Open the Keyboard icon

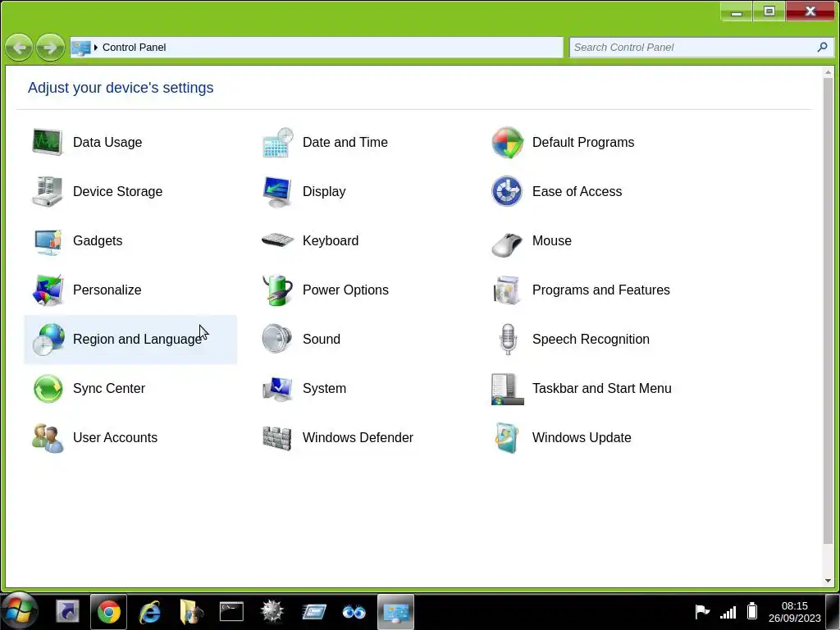[x=277, y=240]
